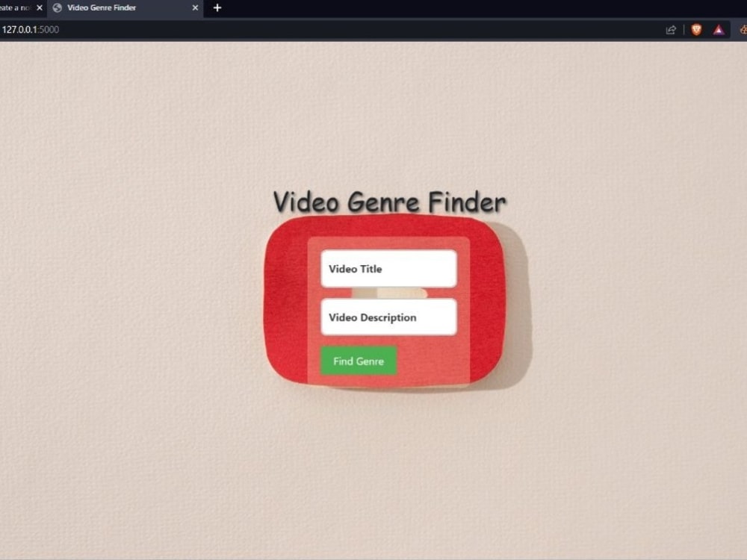
Task: Click the share page icon
Action: coord(671,30)
